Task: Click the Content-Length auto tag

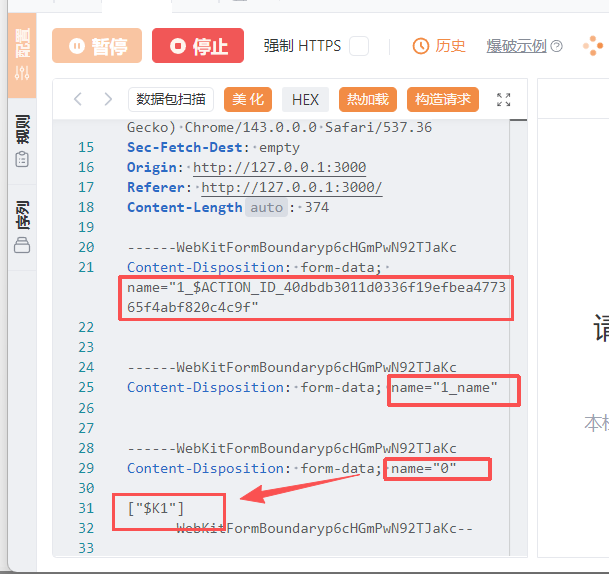Action: click(266, 207)
